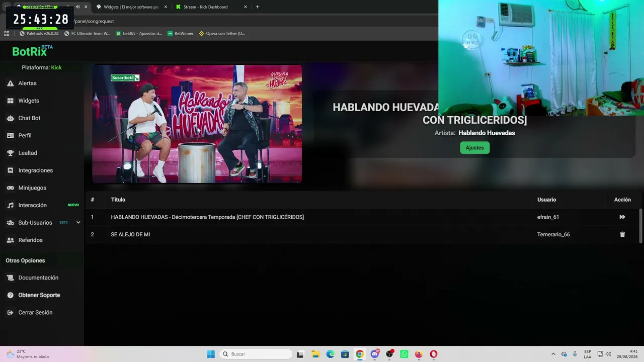
Task: Click the artist name Hablando Huevadas
Action: point(487,133)
